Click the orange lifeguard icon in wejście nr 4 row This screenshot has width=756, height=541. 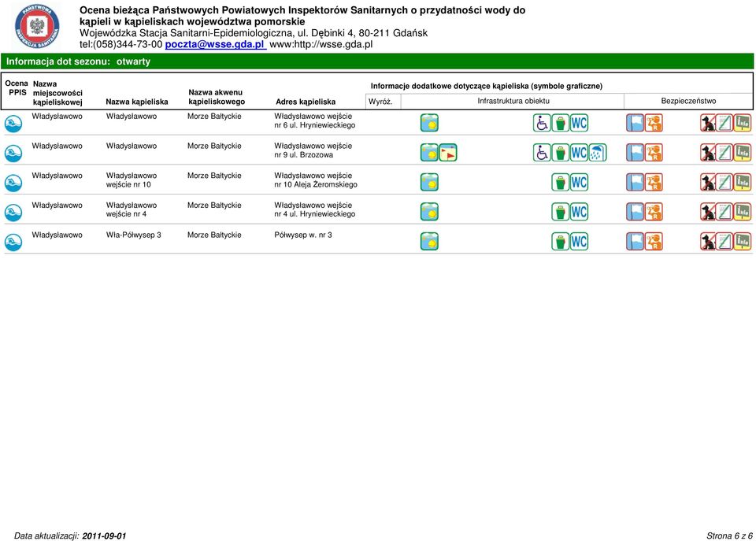coord(654,212)
